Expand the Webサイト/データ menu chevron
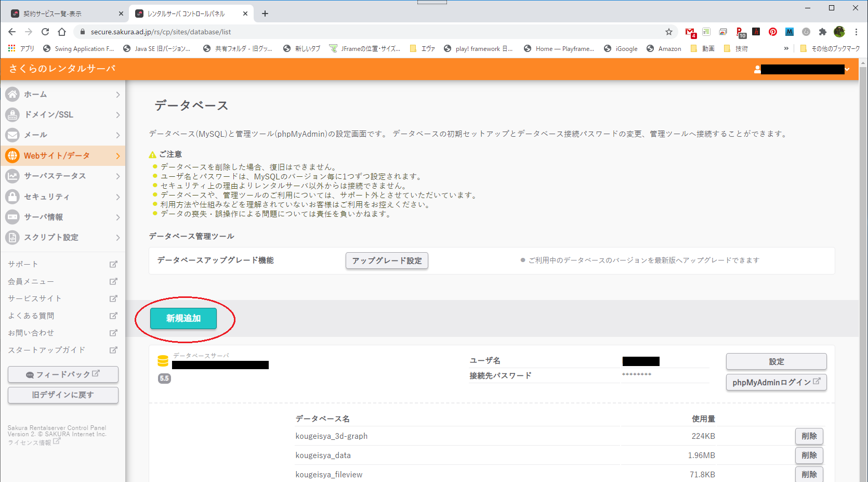Image resolution: width=868 pixels, height=482 pixels. coord(118,156)
